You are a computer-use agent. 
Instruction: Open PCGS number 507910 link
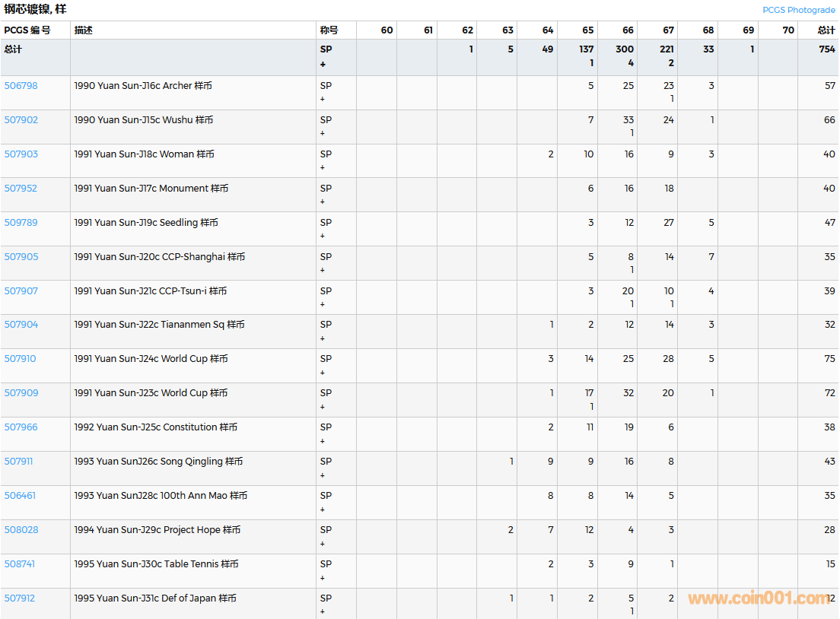pos(21,359)
